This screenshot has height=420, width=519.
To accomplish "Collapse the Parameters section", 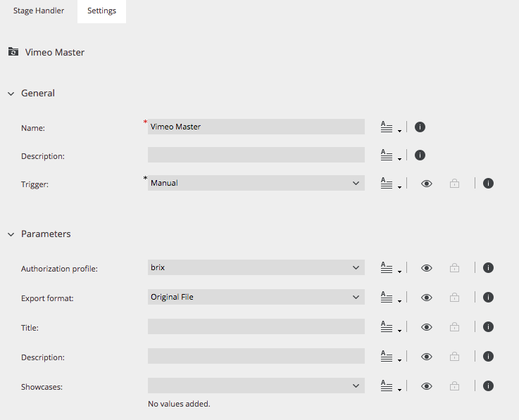I will pyautogui.click(x=11, y=234).
